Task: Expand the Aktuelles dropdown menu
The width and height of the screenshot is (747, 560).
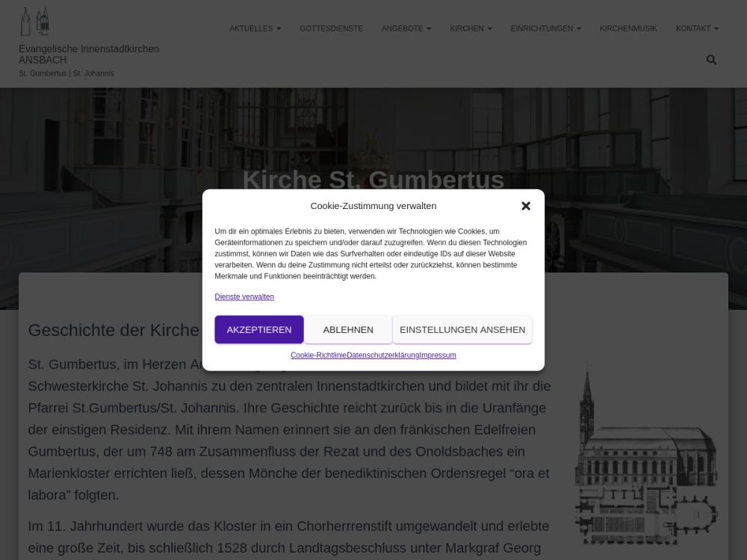Action: pyautogui.click(x=255, y=28)
